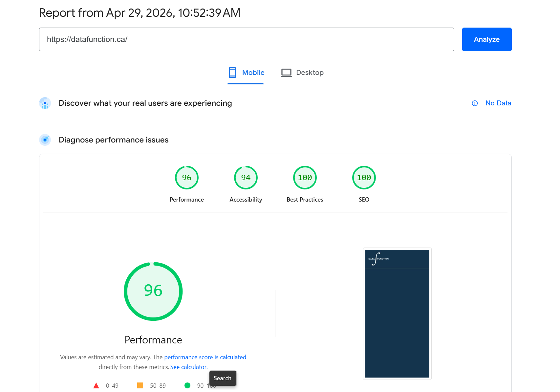Viewport: 560px width, 392px height.
Task: Click the orange square 50–89 legend icon
Action: 140,386
